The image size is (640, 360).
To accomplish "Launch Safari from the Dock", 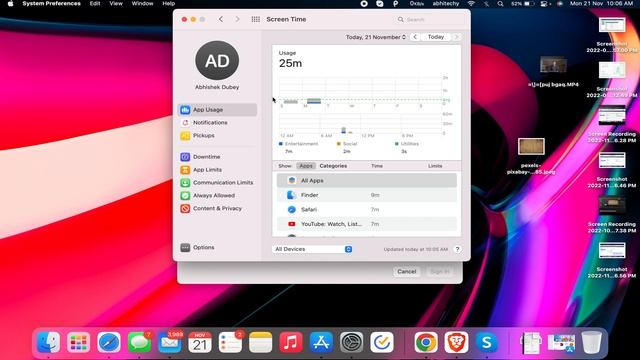I will pos(109,342).
